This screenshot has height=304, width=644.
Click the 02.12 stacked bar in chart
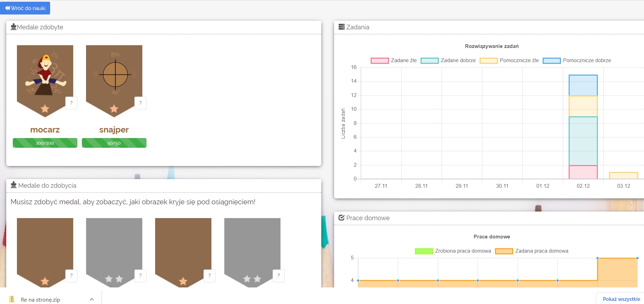[x=583, y=138]
